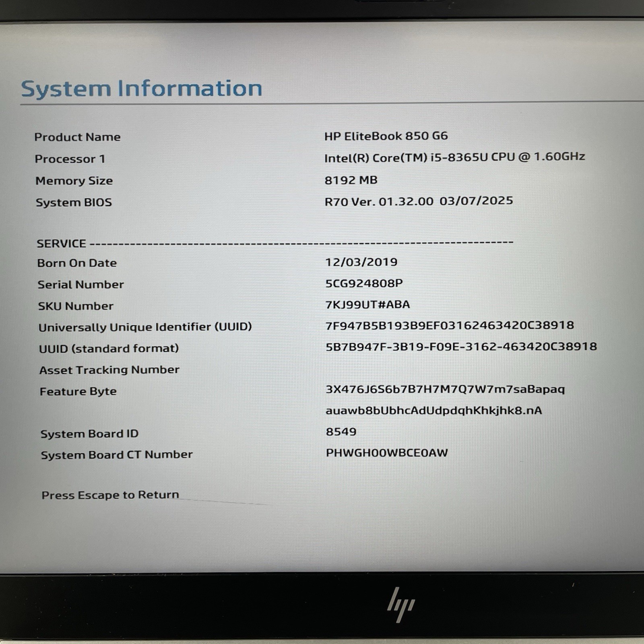Click the SKU value 7KJ99UT#ABA
Image resolution: width=644 pixels, height=644 pixels.
tap(367, 305)
